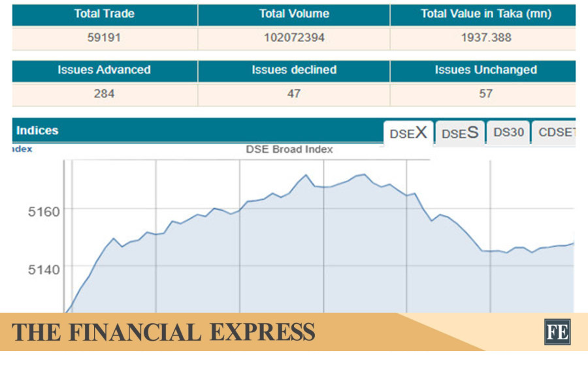Click The Financial Express banner title
Image resolution: width=588 pixels, height=391 pixels.
(163, 332)
